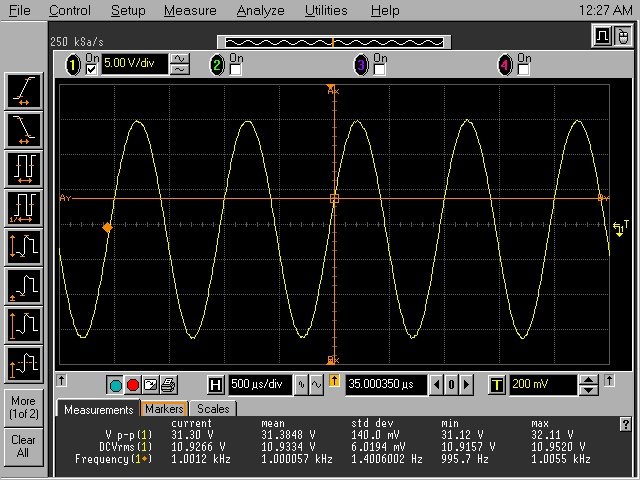The height and width of the screenshot is (480, 640).
Task: Switch to the Measurements tab
Action: [x=98, y=409]
